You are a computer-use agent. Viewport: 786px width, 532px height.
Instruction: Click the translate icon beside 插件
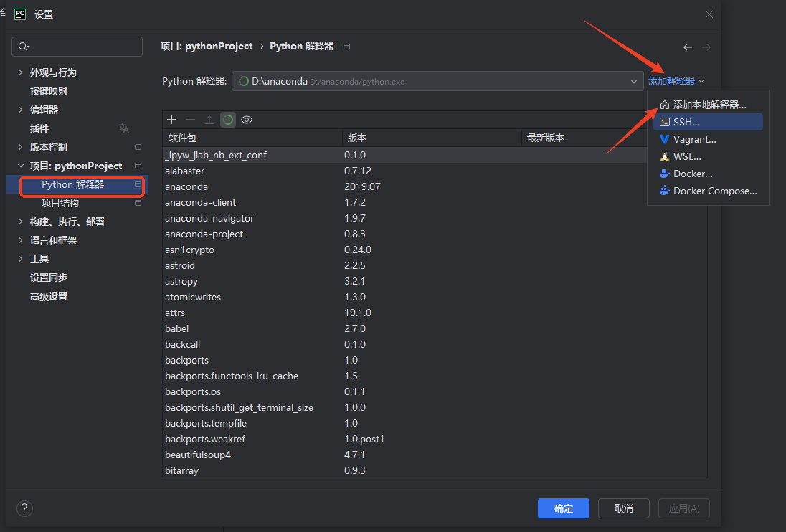coord(124,128)
